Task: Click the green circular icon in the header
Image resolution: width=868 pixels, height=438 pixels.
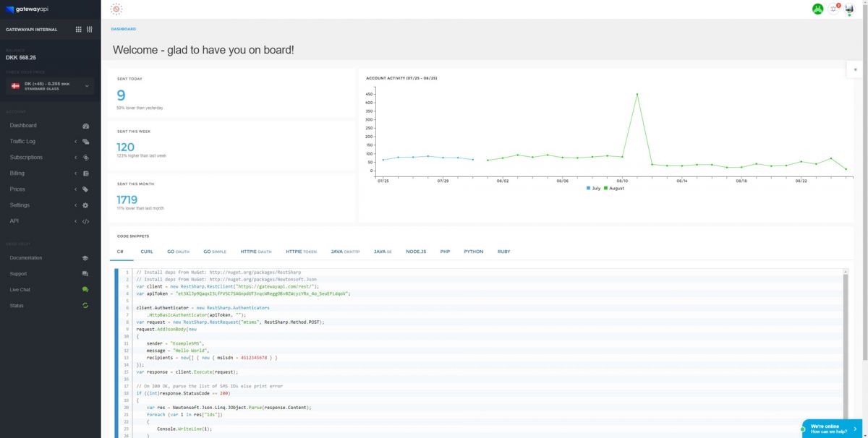Action: click(x=818, y=9)
